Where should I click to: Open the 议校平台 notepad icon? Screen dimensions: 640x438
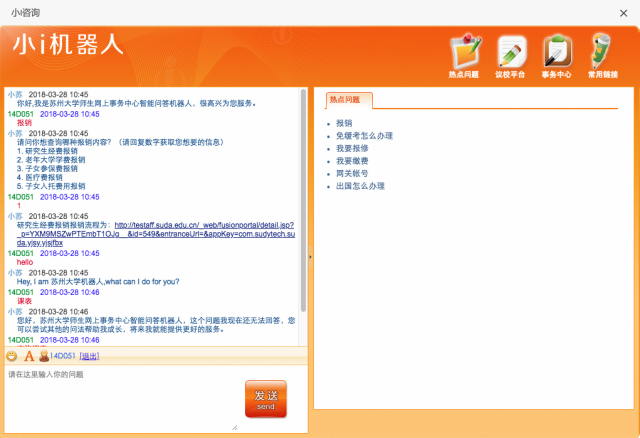(x=510, y=50)
